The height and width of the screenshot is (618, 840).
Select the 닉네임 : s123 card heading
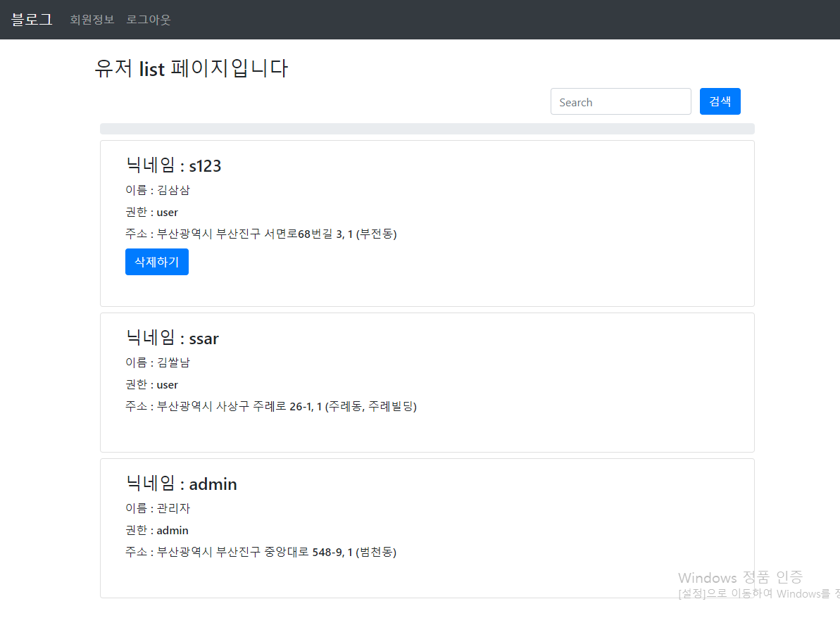(x=174, y=166)
